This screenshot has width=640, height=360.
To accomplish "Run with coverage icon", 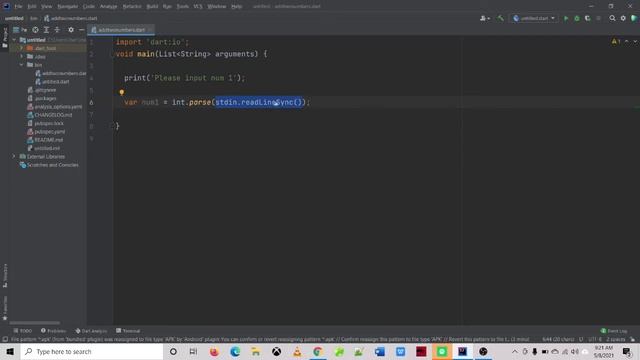I will [x=588, y=18].
